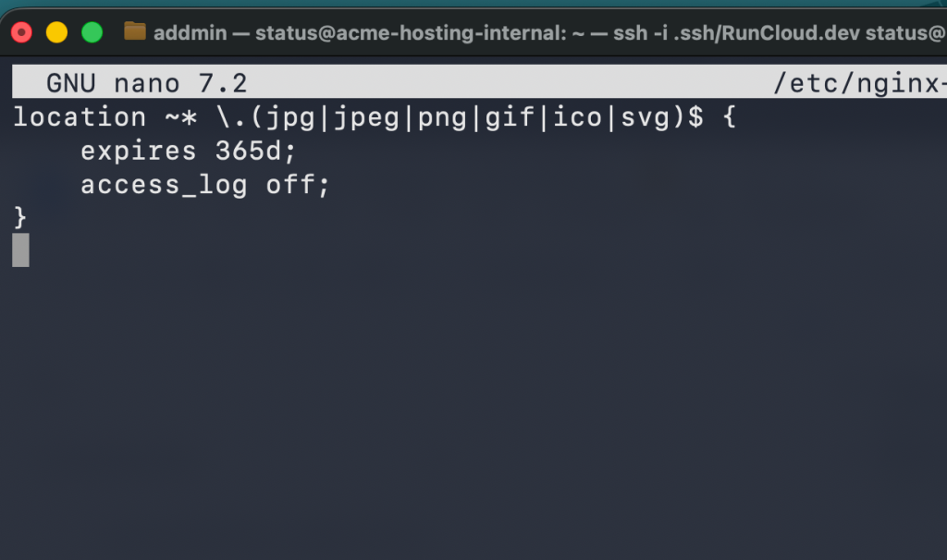Select the red close traffic-light button
The image size is (947, 560).
pyautogui.click(x=20, y=31)
